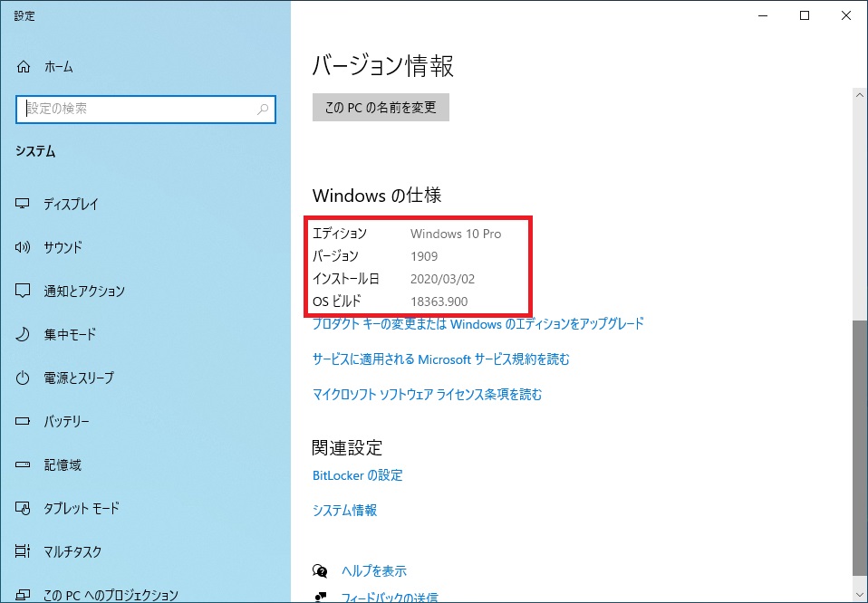Click the search magnifier icon

pyautogui.click(x=263, y=109)
